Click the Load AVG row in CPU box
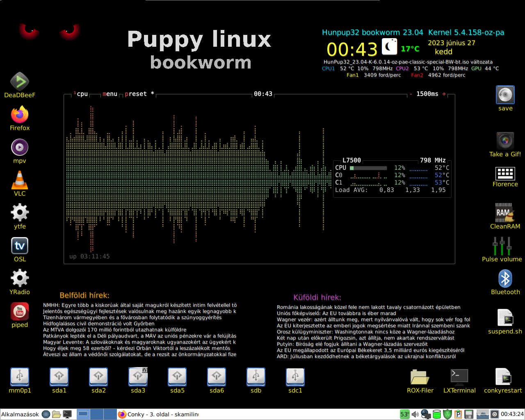This screenshot has width=525, height=420. coord(390,190)
